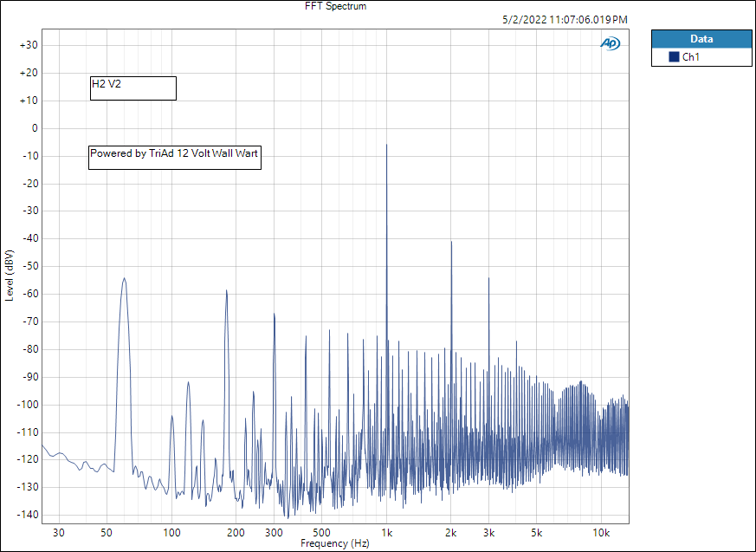The width and height of the screenshot is (756, 552).
Task: Click the 2k frequency axis tick label
Action: (x=451, y=533)
